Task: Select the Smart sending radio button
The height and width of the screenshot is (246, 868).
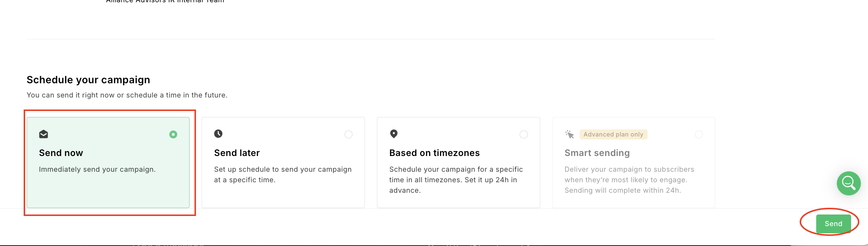Action: (x=699, y=134)
